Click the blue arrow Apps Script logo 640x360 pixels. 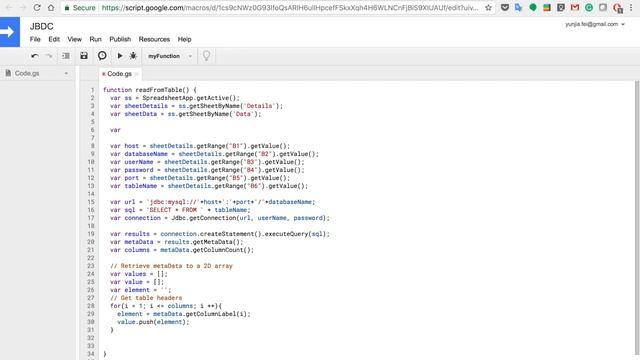[10, 32]
